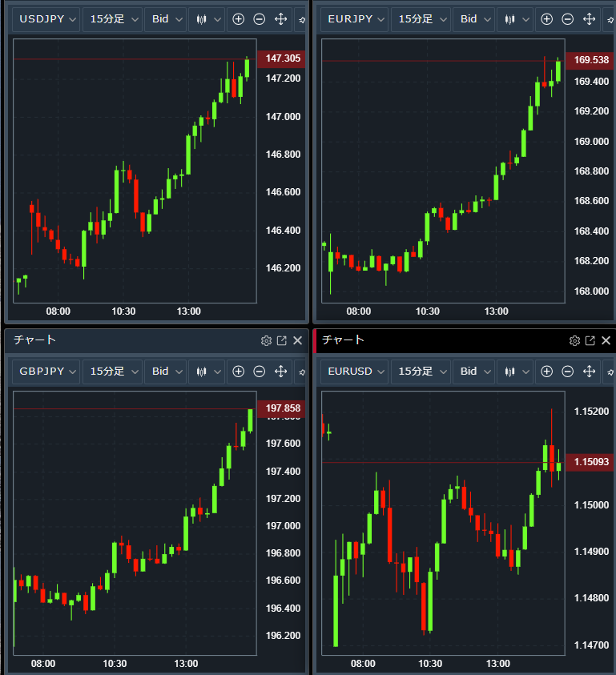Open the Bid price type dropdown in GBPJPY chart
The width and height of the screenshot is (616, 675).
166,372
